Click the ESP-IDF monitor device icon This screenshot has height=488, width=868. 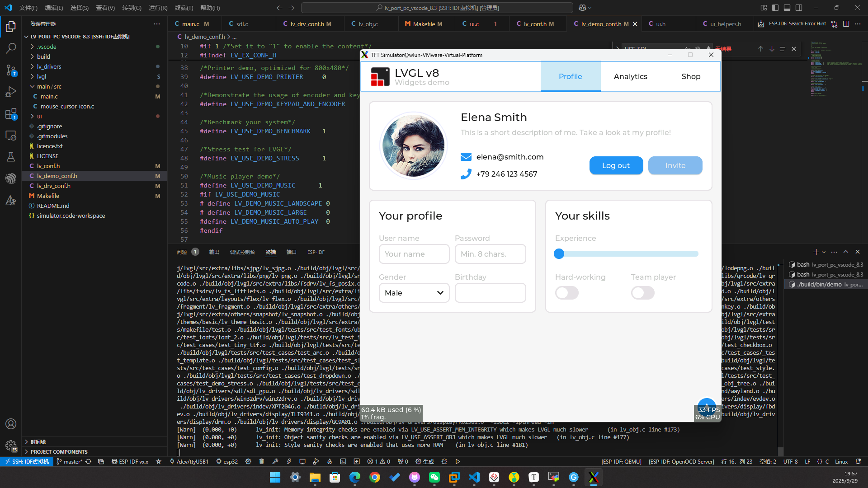click(x=302, y=461)
